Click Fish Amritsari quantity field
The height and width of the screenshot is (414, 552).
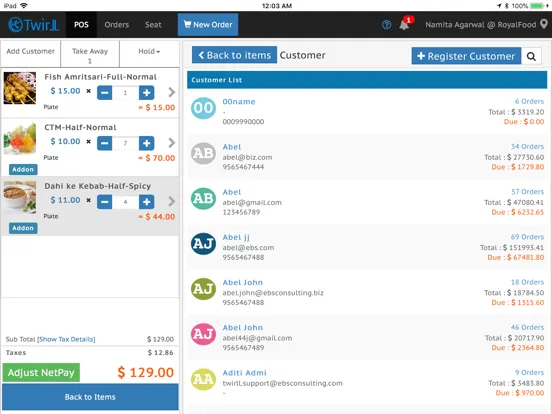[x=125, y=93]
